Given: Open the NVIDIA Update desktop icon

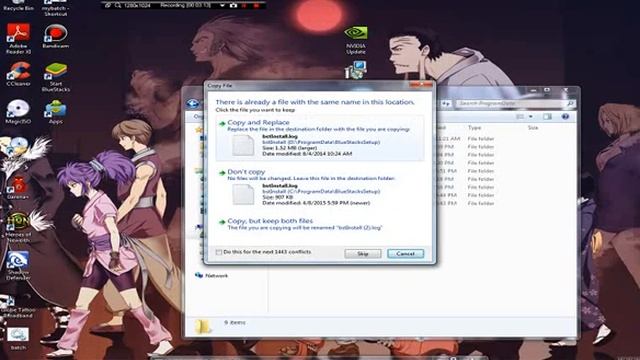Looking at the screenshot, I should 356,40.
